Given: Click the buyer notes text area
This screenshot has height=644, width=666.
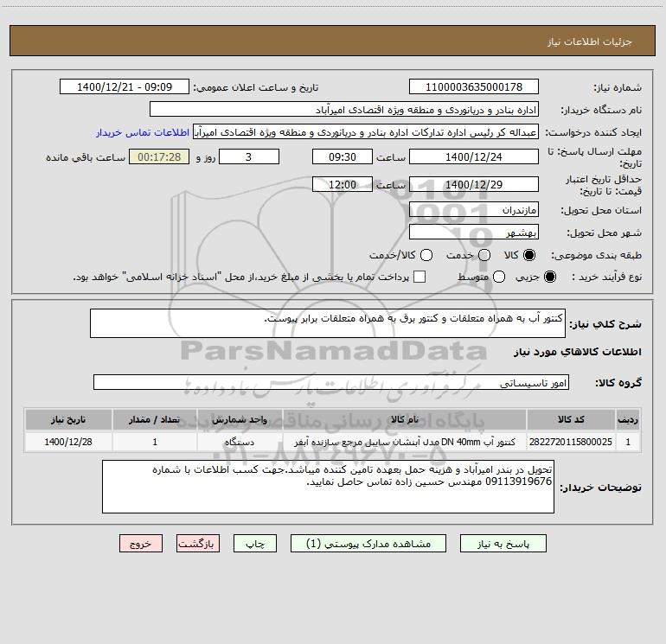Looking at the screenshot, I should (x=329, y=487).
